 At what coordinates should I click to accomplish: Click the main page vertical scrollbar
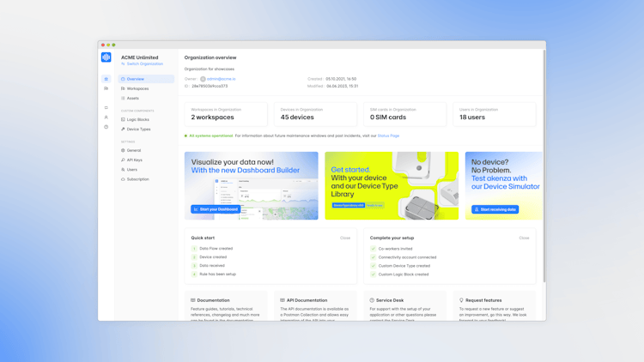pos(544,166)
